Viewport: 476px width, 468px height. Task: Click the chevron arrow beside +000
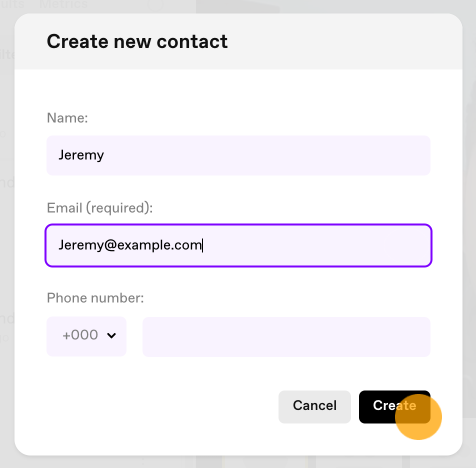(x=111, y=335)
